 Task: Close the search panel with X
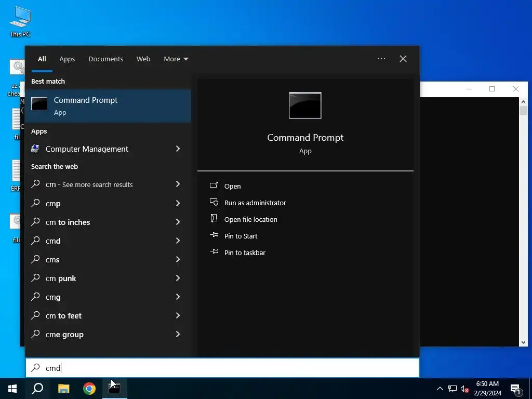coord(403,59)
